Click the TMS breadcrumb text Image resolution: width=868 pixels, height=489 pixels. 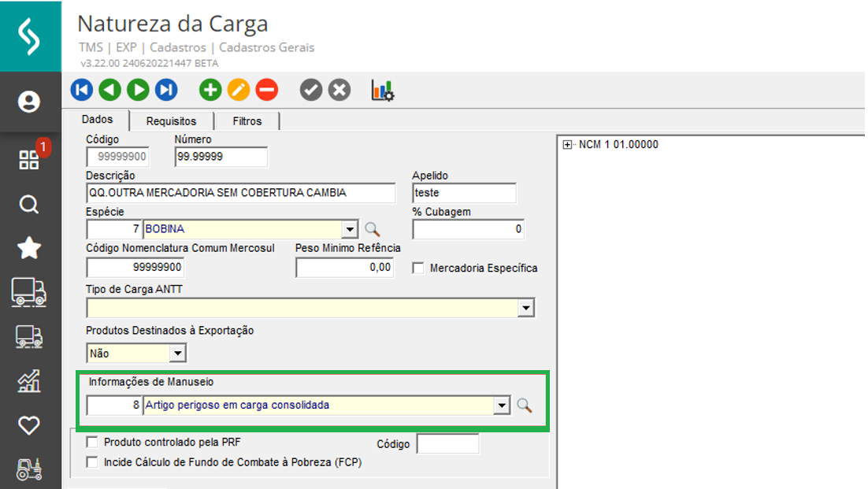(91, 47)
